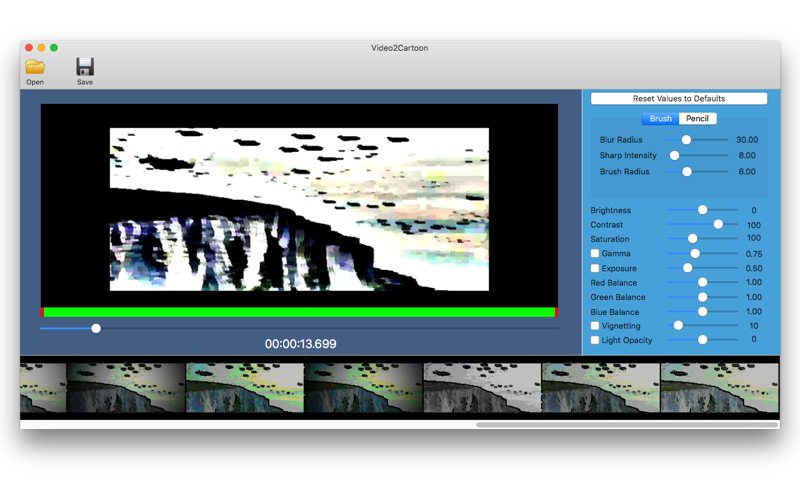Click the Contrast slider handle
800x500 pixels.
(718, 224)
